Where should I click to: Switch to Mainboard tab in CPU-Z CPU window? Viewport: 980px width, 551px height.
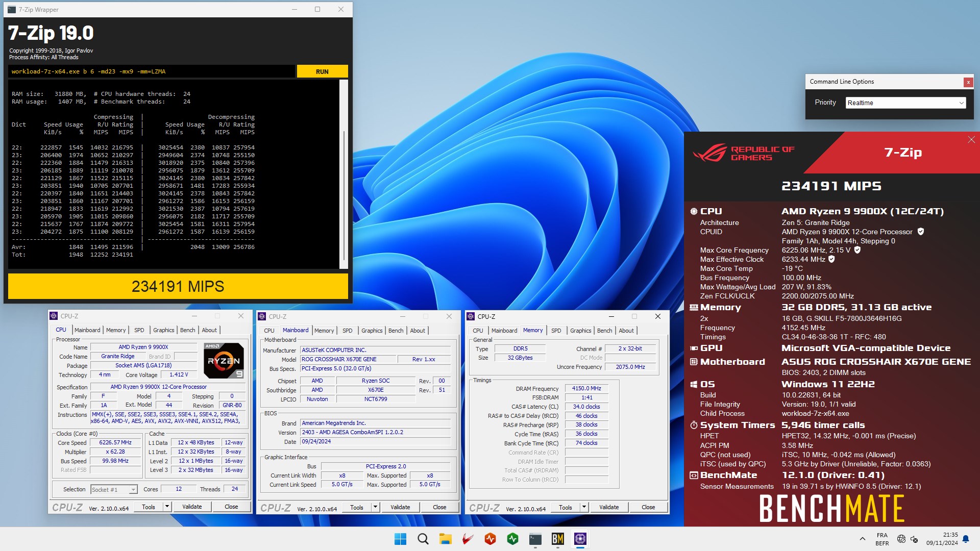tap(87, 330)
